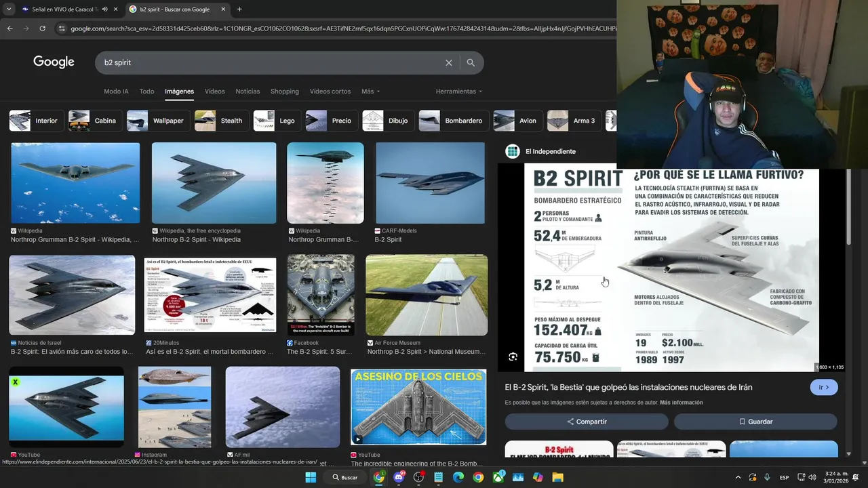Open OBS Studio from the taskbar

pyautogui.click(x=418, y=477)
